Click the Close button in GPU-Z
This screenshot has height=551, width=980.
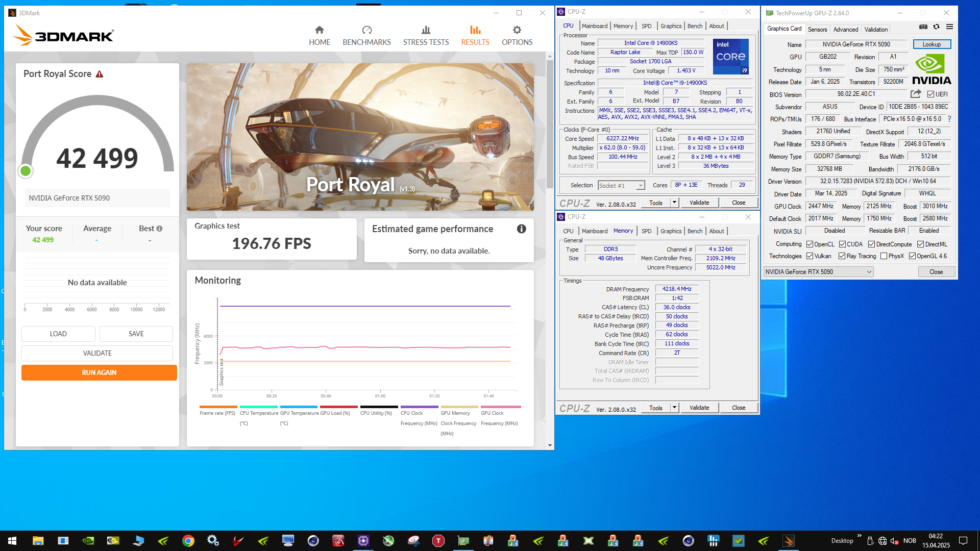pyautogui.click(x=936, y=272)
